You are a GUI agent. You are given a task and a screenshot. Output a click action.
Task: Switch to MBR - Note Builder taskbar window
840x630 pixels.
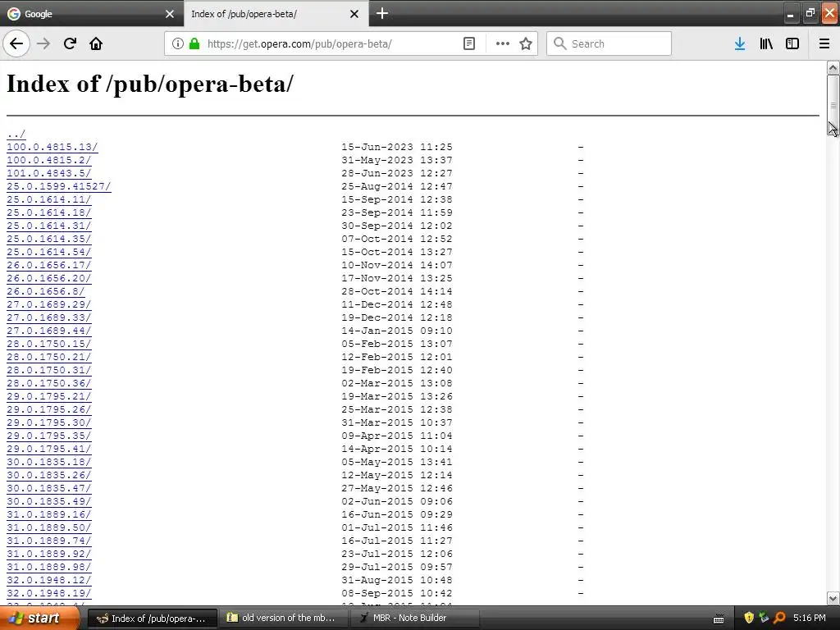click(x=413, y=618)
